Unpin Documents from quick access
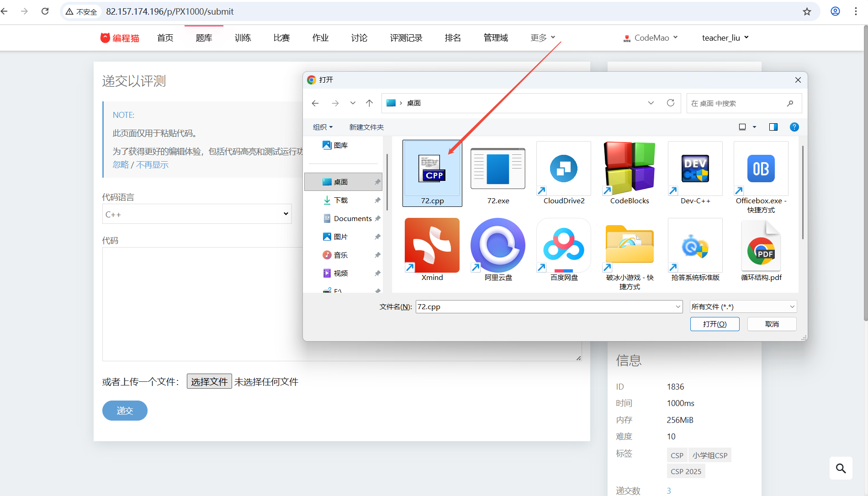Image resolution: width=868 pixels, height=496 pixels. point(377,218)
